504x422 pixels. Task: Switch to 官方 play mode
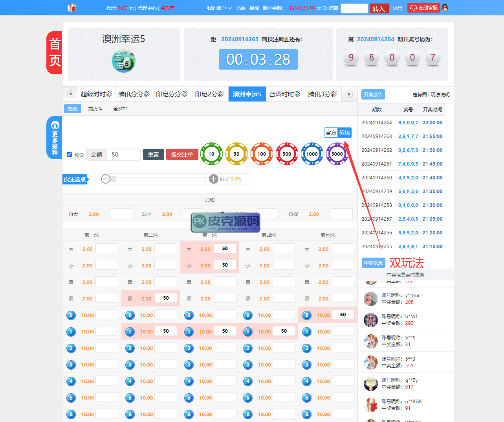click(x=331, y=133)
